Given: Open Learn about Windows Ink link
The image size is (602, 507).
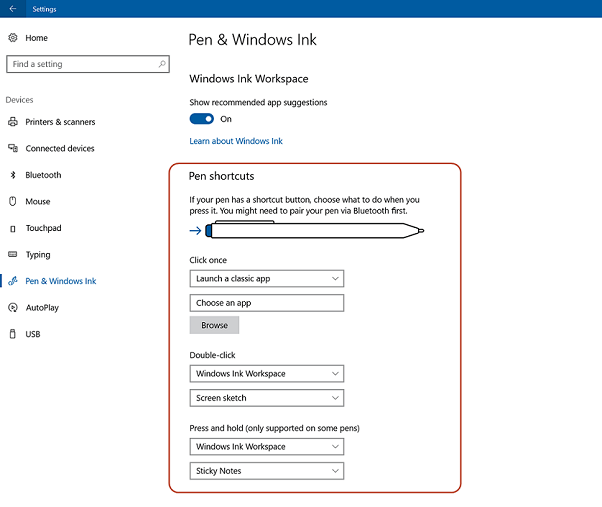Looking at the screenshot, I should tap(236, 141).
